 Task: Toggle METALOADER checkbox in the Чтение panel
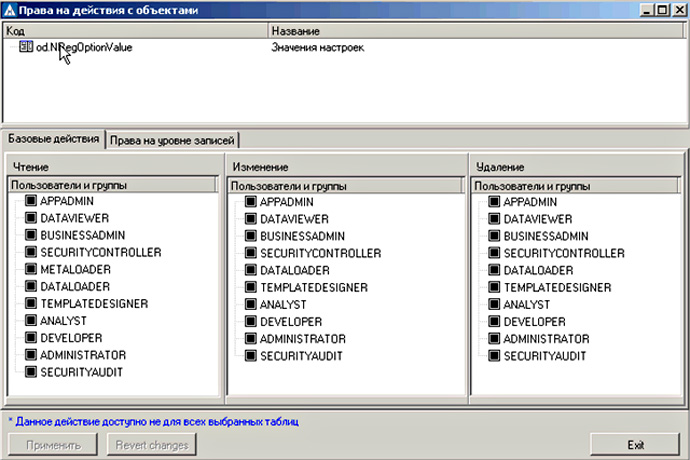[31, 270]
